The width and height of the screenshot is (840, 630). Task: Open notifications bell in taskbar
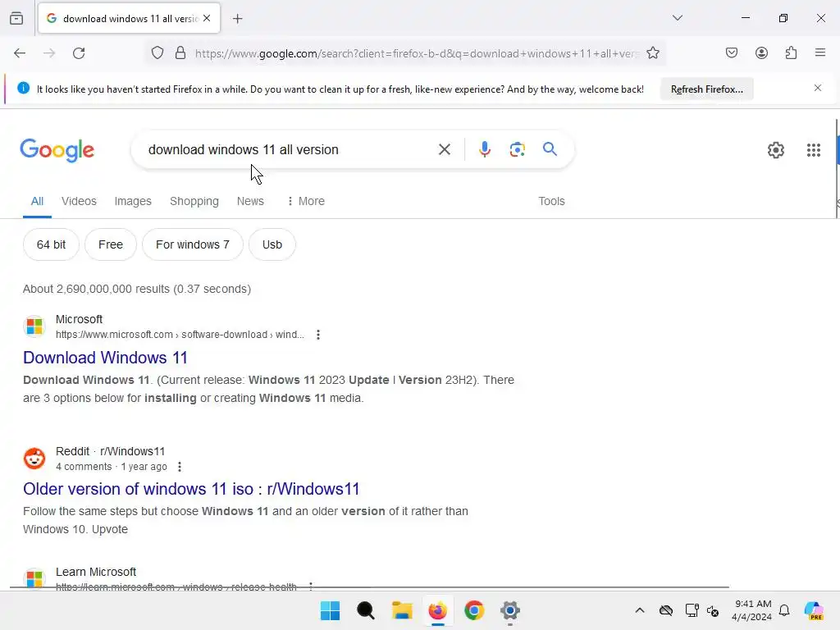coord(784,610)
